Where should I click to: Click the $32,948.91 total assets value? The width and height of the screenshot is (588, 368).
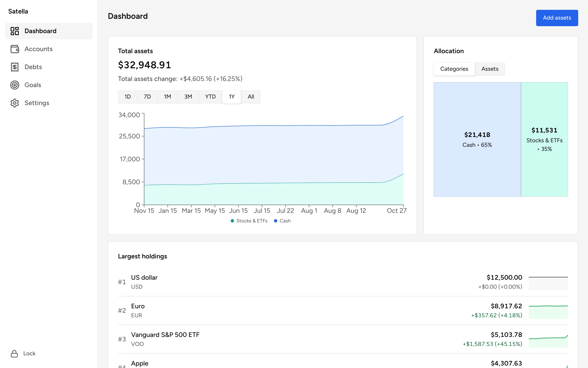click(145, 65)
